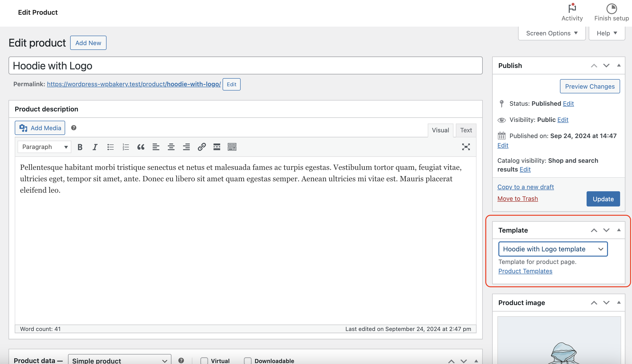
Task: Toggle bold formatting in editor toolbar
Action: (80, 147)
